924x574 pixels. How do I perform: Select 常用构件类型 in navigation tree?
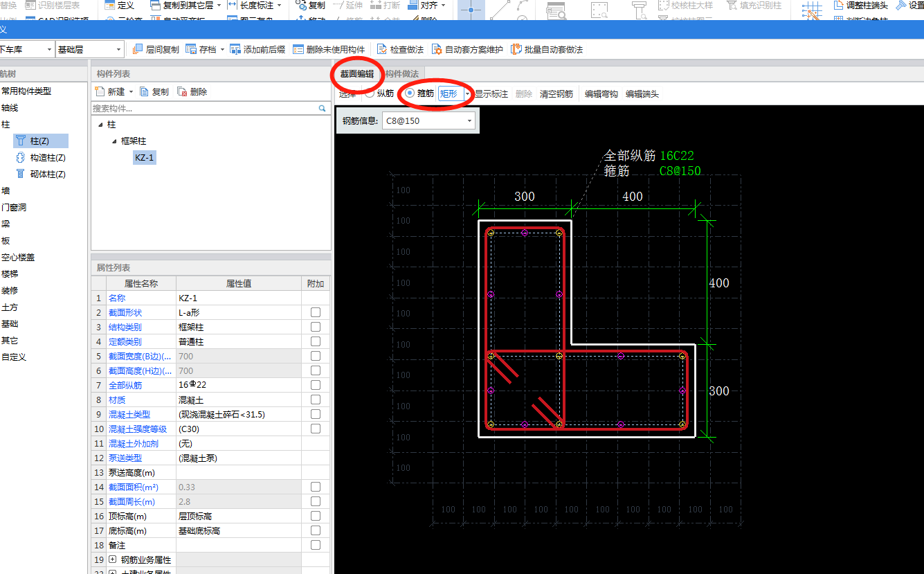[26, 91]
